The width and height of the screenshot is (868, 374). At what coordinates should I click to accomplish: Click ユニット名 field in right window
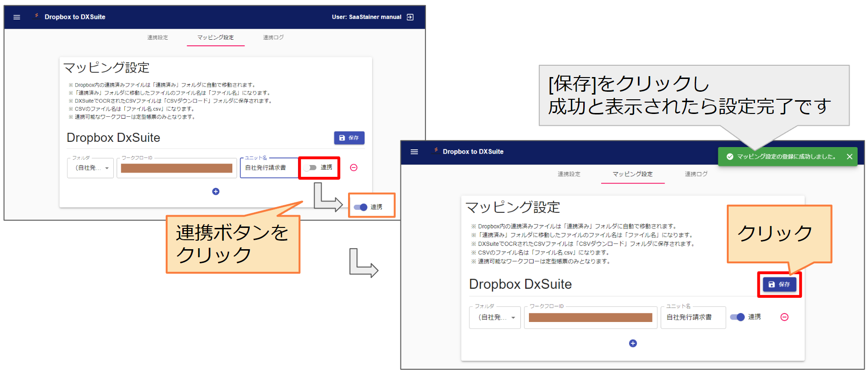pos(693,317)
